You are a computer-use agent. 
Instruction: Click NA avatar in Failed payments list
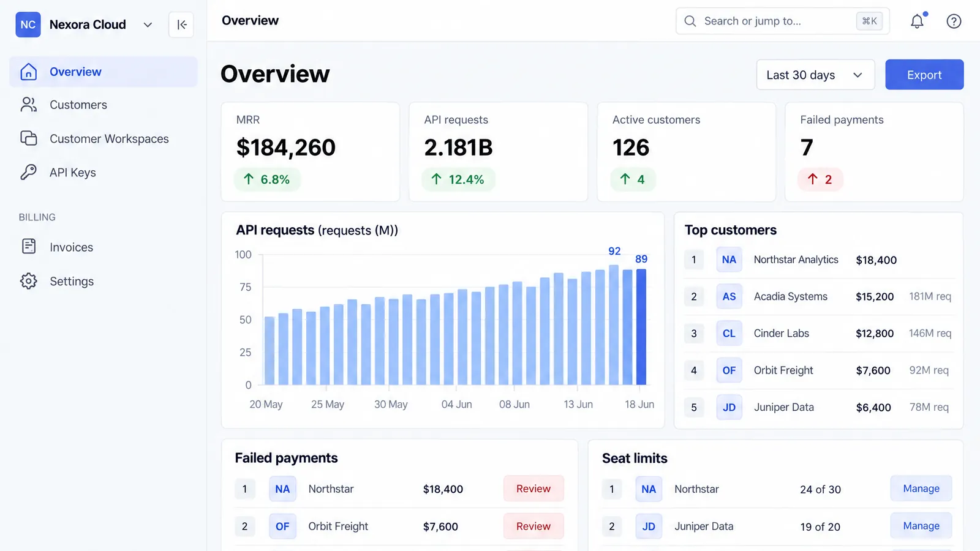[x=282, y=489]
